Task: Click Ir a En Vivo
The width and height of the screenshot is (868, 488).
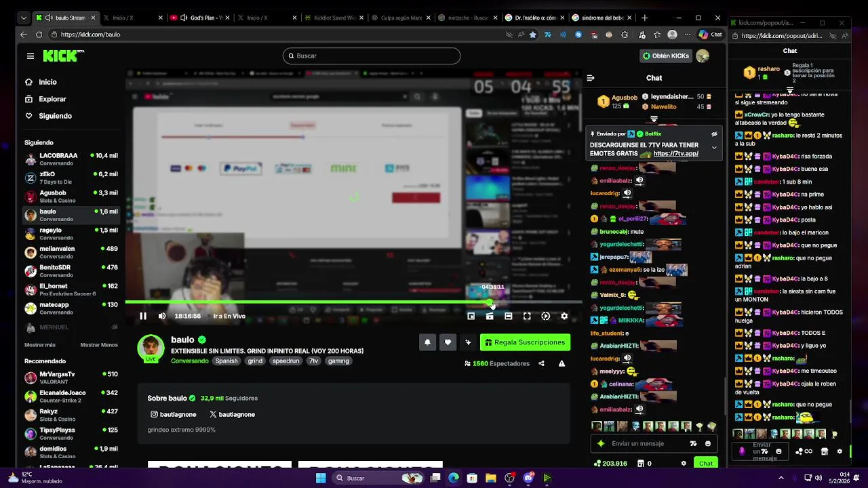Action: (x=229, y=316)
